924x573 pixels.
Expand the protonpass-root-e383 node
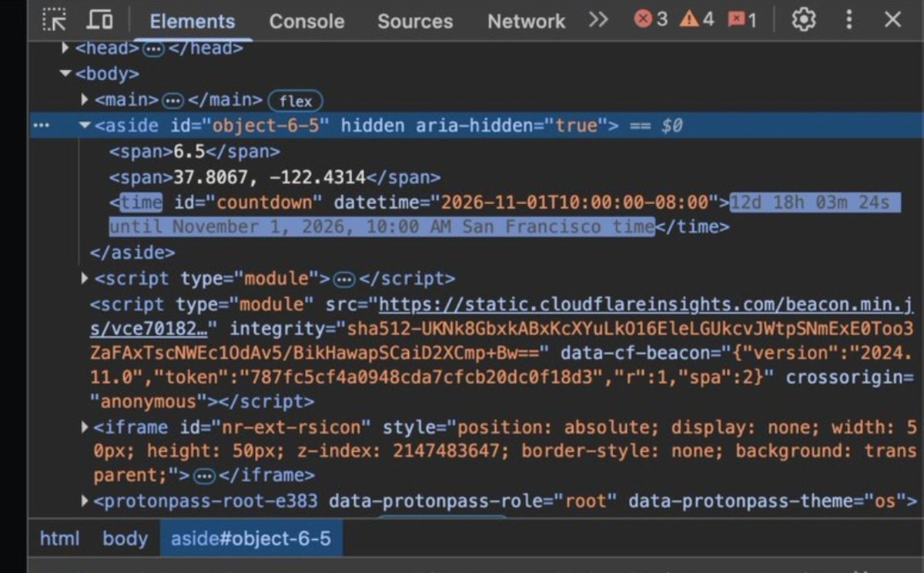(x=85, y=501)
